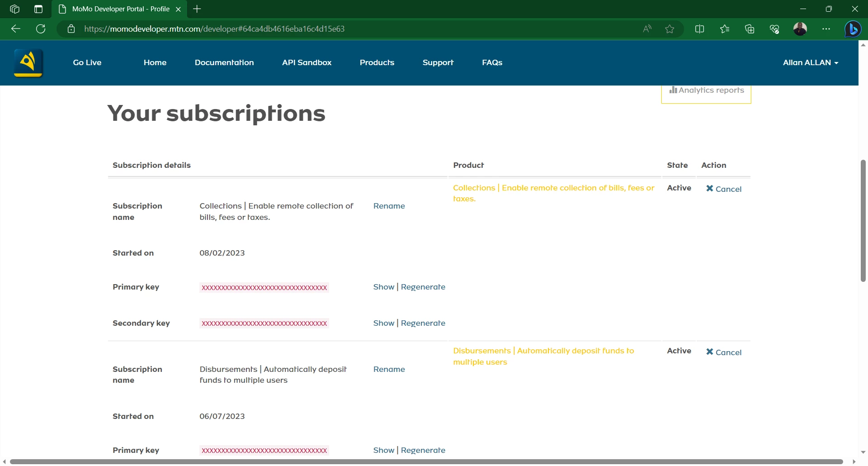
Task: Regenerate the Collections secondary key
Action: coord(423,323)
